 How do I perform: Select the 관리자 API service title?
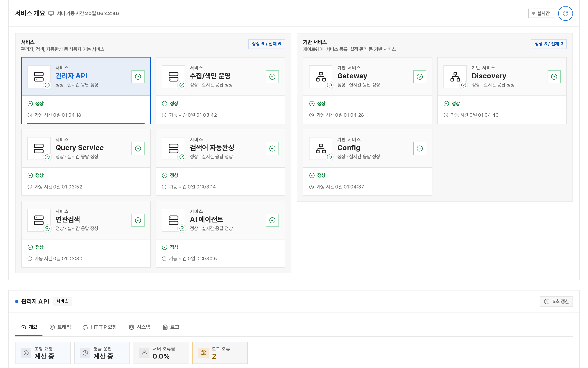point(71,76)
